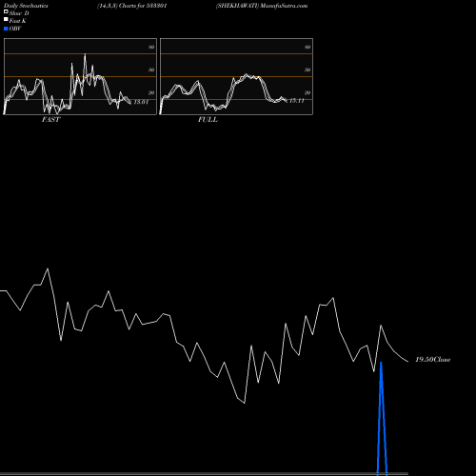Click the '19.50Close' price label
The image size is (476, 476).
click(433, 360)
